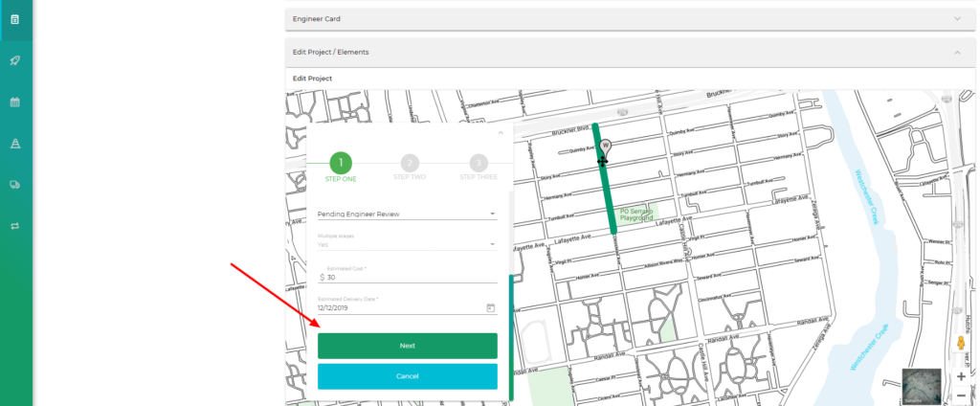980x406 pixels.
Task: Open the Pending Engineer Review dropdown
Action: pos(407,214)
